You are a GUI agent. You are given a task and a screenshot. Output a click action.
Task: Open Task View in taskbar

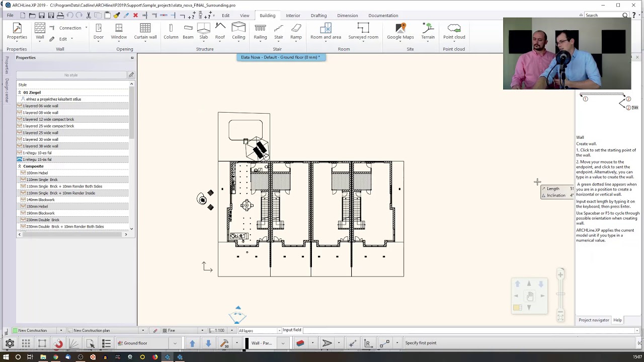point(30,357)
